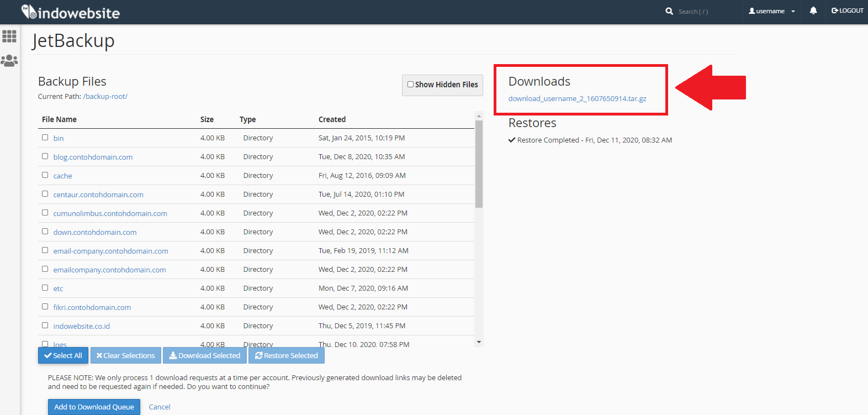Viewport: 868px width, 415px height.
Task: Tick the checkbox for fikri.contohdomain.com
Action: [45, 307]
